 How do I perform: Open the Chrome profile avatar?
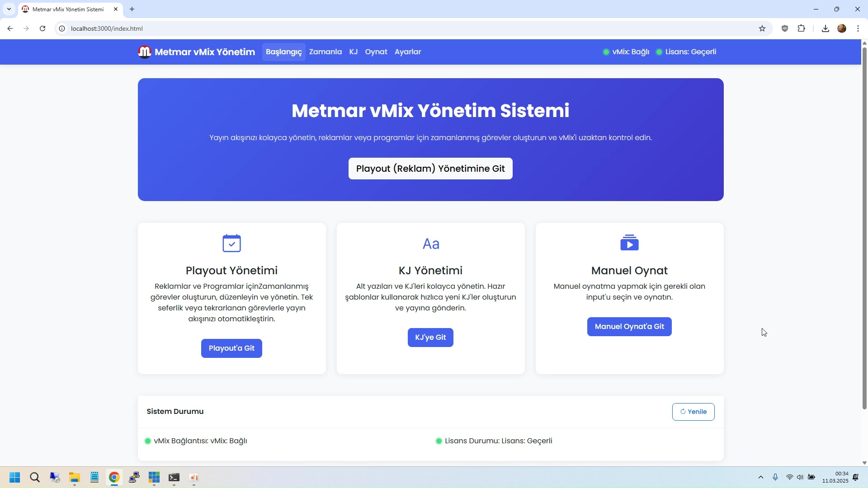(x=842, y=28)
